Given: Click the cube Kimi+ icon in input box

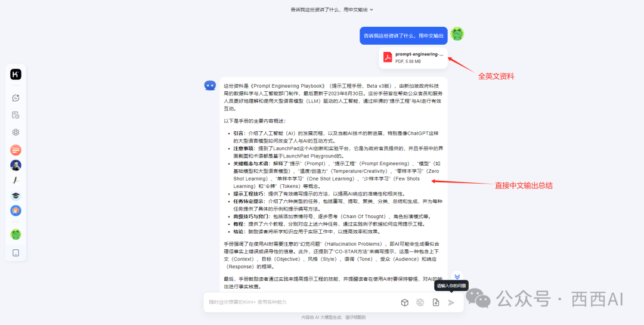Looking at the screenshot, I should coord(404,302).
